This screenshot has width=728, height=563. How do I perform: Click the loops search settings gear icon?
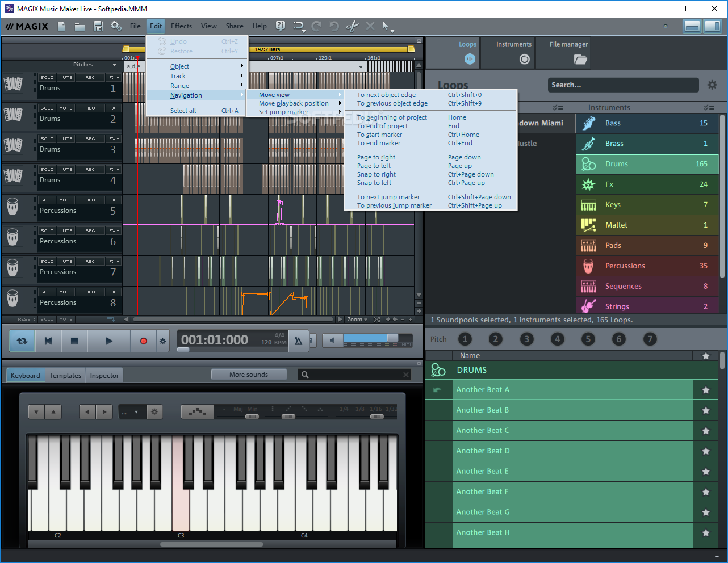[x=712, y=85]
